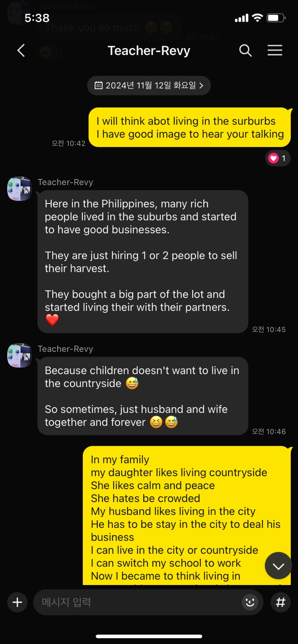Tap the back arrow to leave chat
The image size is (298, 644).
(x=21, y=51)
